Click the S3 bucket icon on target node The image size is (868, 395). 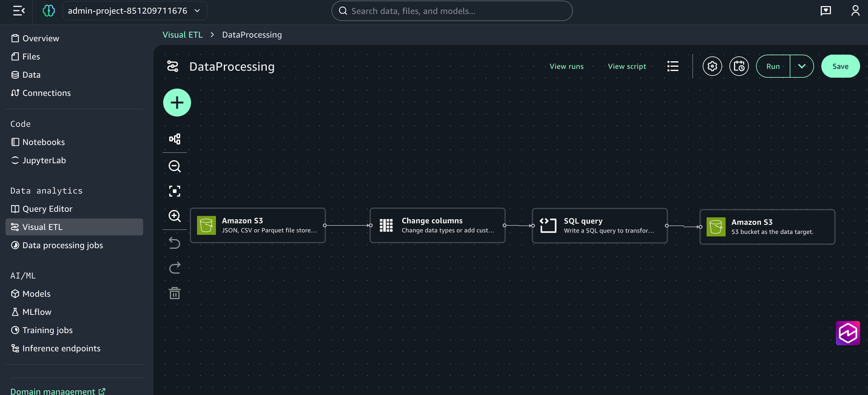point(716,227)
